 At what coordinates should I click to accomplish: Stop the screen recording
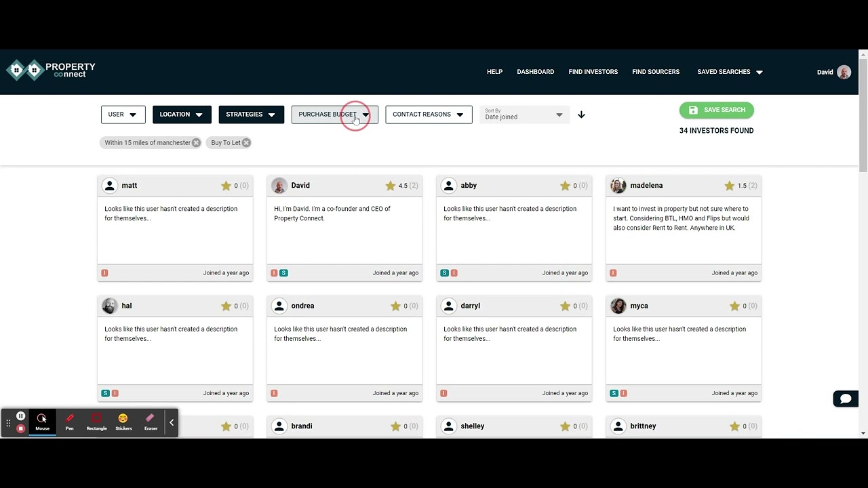(21, 428)
